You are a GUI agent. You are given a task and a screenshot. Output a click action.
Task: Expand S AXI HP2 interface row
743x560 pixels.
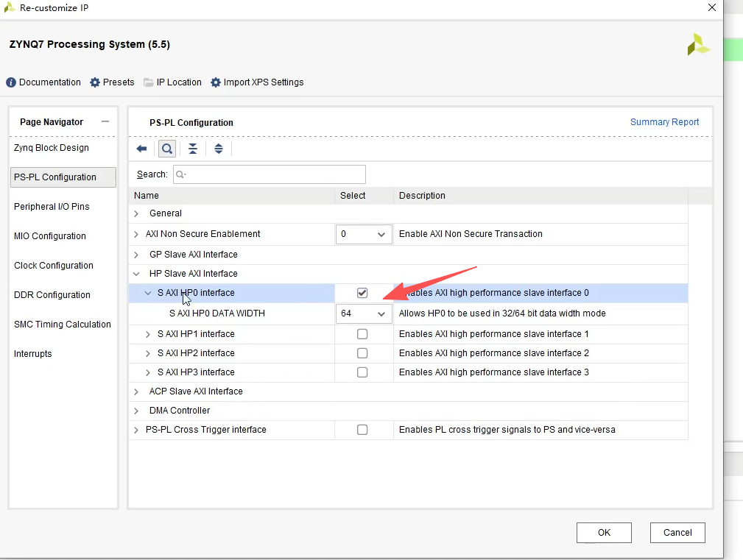148,354
